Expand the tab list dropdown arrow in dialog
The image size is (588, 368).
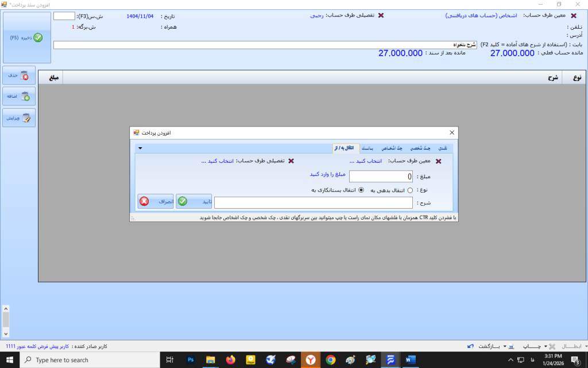coord(140,148)
